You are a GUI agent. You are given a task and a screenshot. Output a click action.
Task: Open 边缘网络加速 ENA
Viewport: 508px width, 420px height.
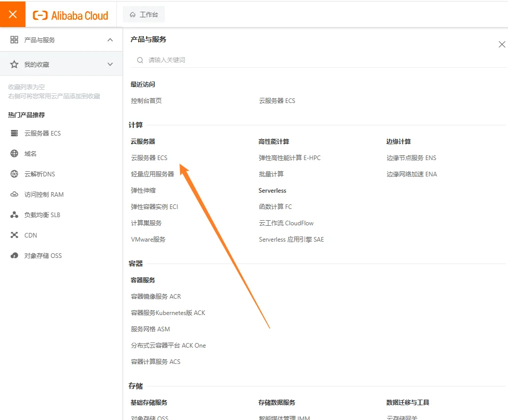click(x=412, y=174)
